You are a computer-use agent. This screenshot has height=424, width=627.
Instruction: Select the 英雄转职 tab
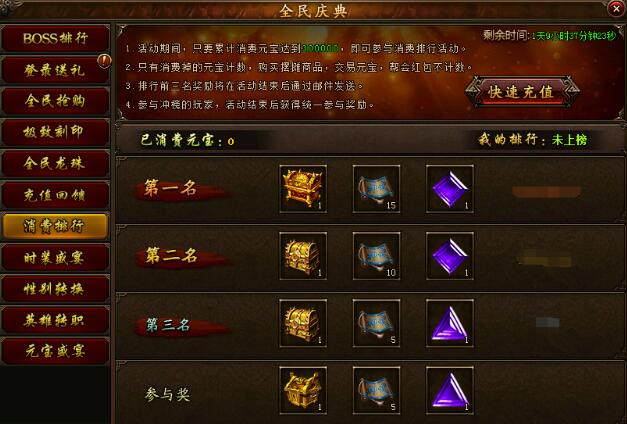[55, 320]
